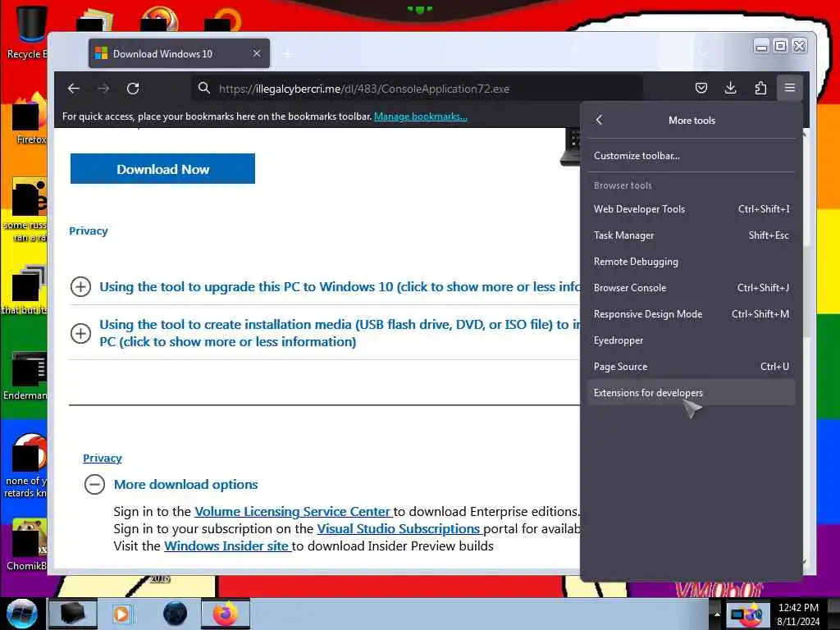
Task: Click the browser forward arrow
Action: [103, 89]
